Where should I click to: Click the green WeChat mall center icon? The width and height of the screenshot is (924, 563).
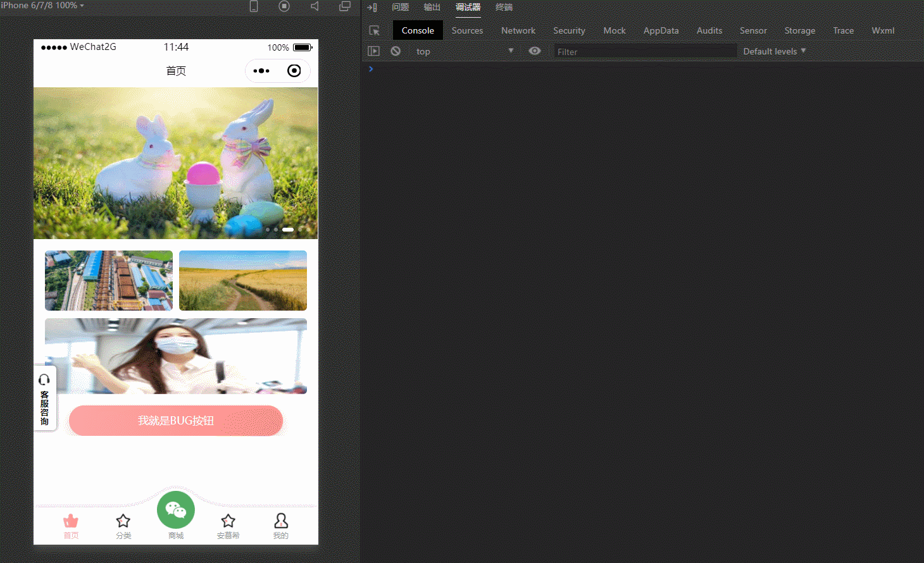click(176, 510)
